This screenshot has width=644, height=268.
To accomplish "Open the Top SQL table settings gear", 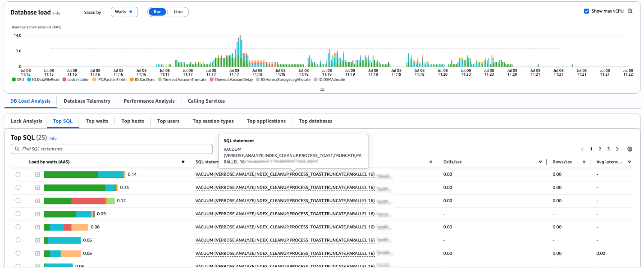I will point(630,149).
